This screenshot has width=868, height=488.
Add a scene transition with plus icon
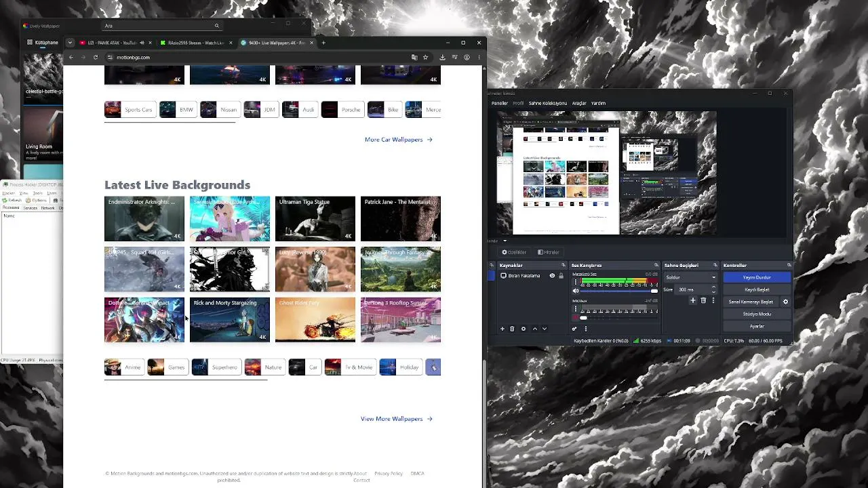[x=692, y=300]
